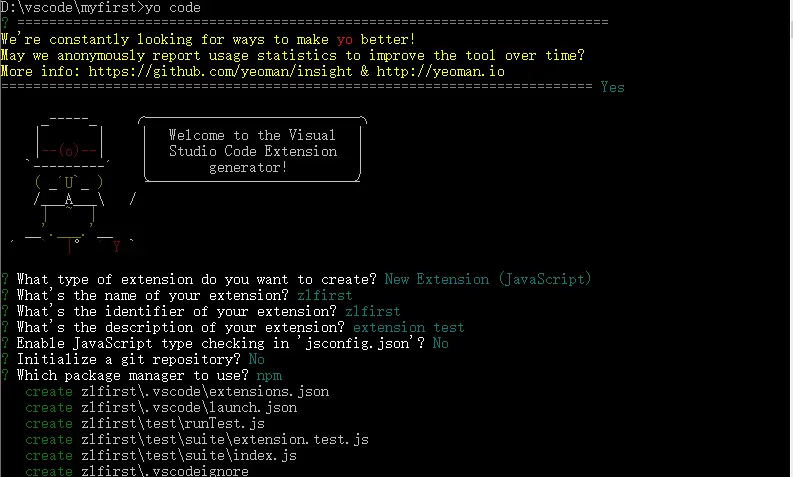Click the zlfirst\.vscode\launch.json line

(161, 408)
